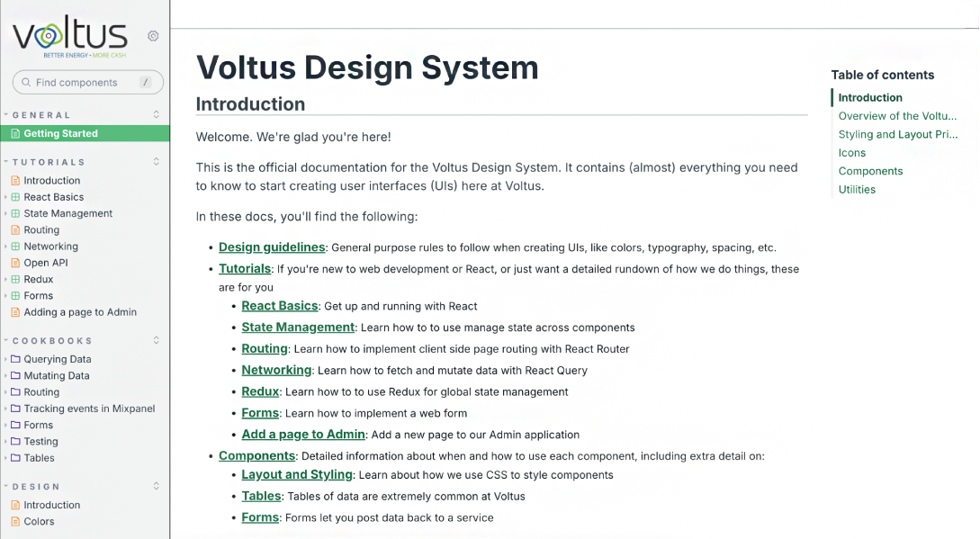980x539 pixels.
Task: Click document icon beside Tutorials Introduction
Action: tap(15, 180)
